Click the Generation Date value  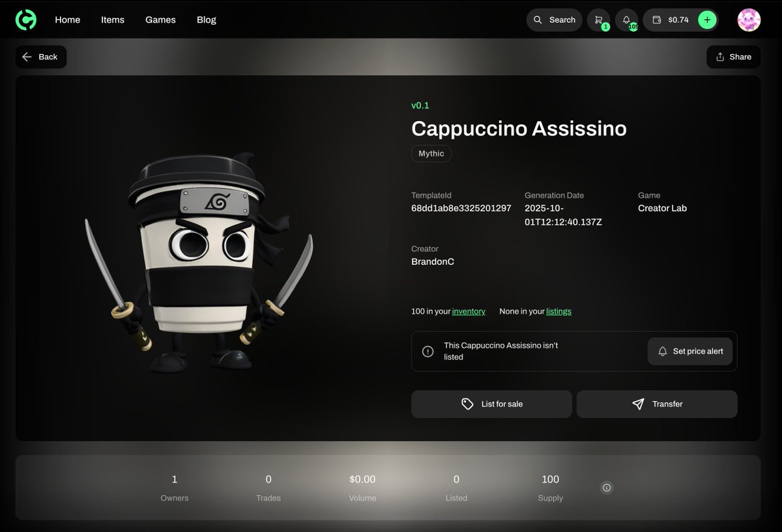(563, 215)
